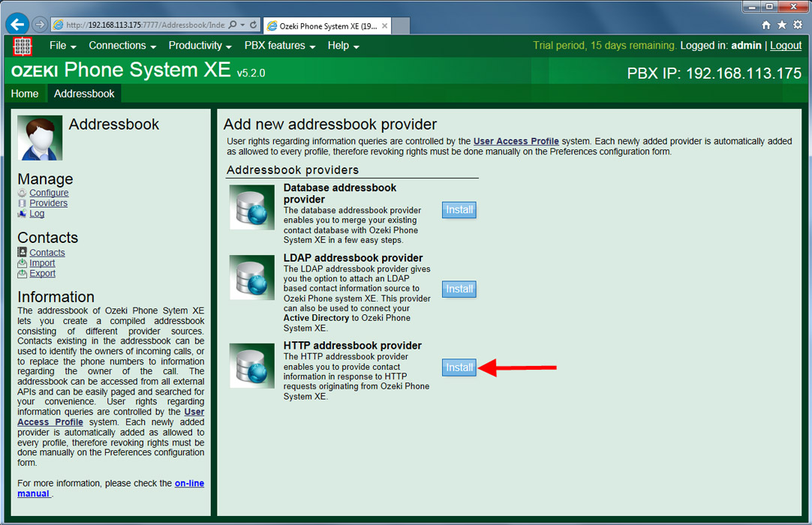Go back with browser back arrow

[17, 24]
